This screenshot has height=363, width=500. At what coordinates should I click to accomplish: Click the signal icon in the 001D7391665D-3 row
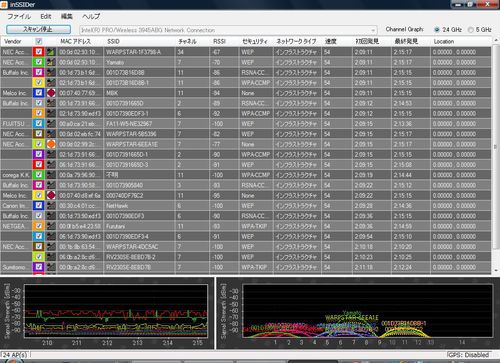pos(51,165)
